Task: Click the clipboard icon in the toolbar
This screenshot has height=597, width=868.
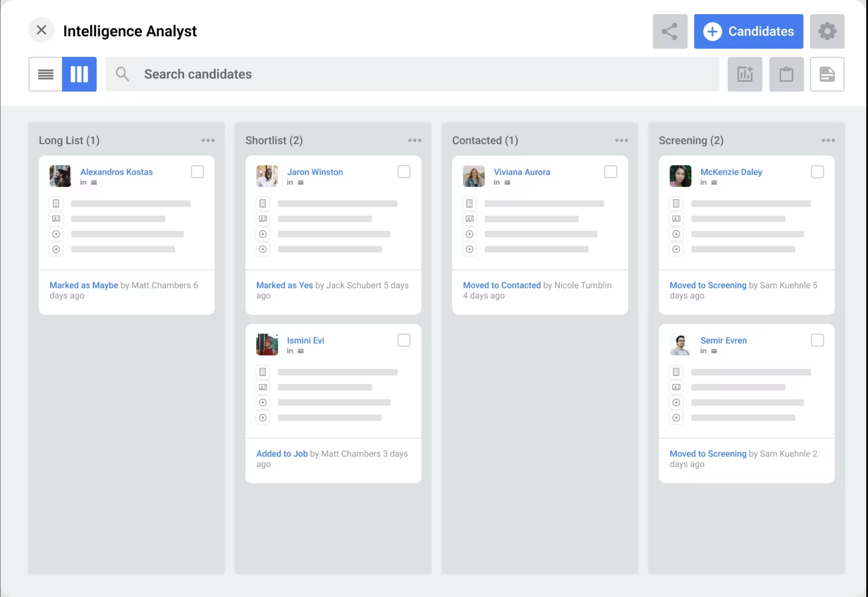Action: (787, 74)
